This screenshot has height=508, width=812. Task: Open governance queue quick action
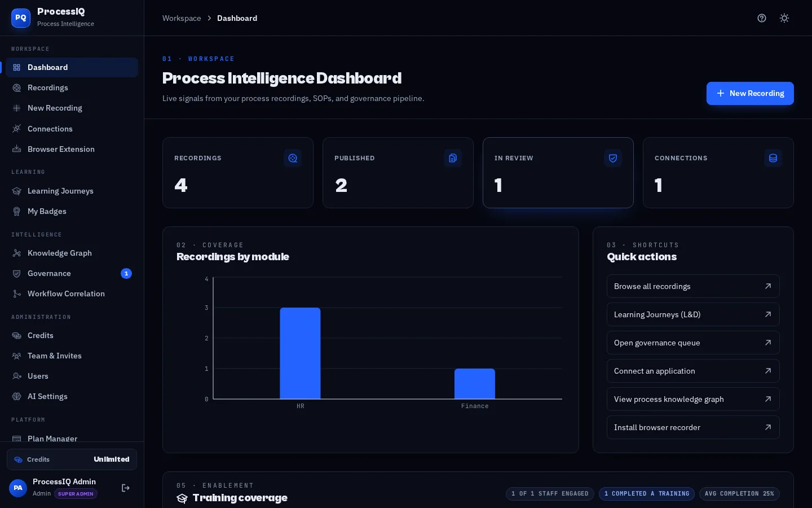click(693, 343)
